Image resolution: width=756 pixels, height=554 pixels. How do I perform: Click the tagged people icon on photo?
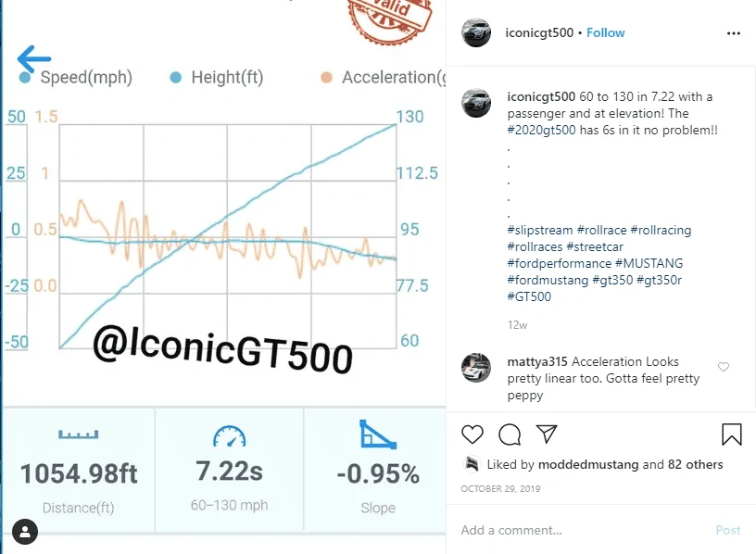point(25,532)
